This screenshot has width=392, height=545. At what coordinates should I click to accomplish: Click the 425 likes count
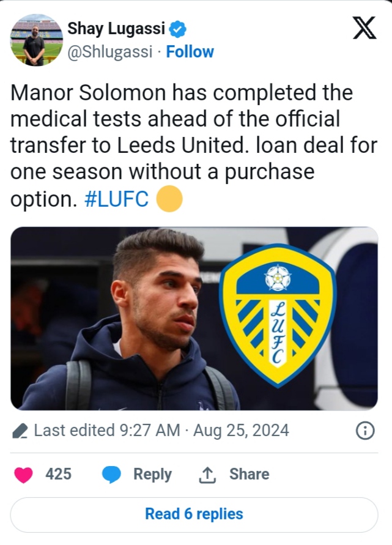(x=58, y=474)
